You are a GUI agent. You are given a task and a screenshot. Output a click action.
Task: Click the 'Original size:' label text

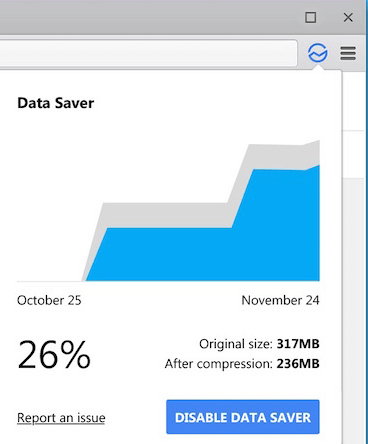click(x=236, y=344)
